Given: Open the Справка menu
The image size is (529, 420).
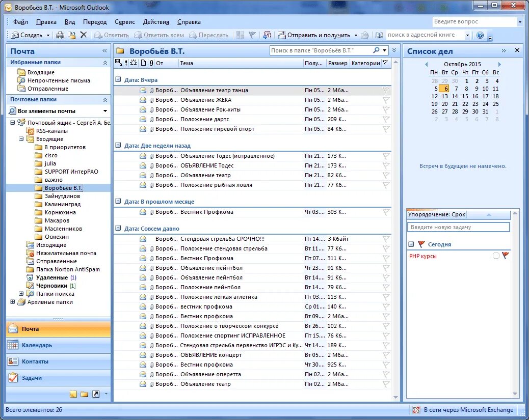Looking at the screenshot, I should tap(189, 22).
